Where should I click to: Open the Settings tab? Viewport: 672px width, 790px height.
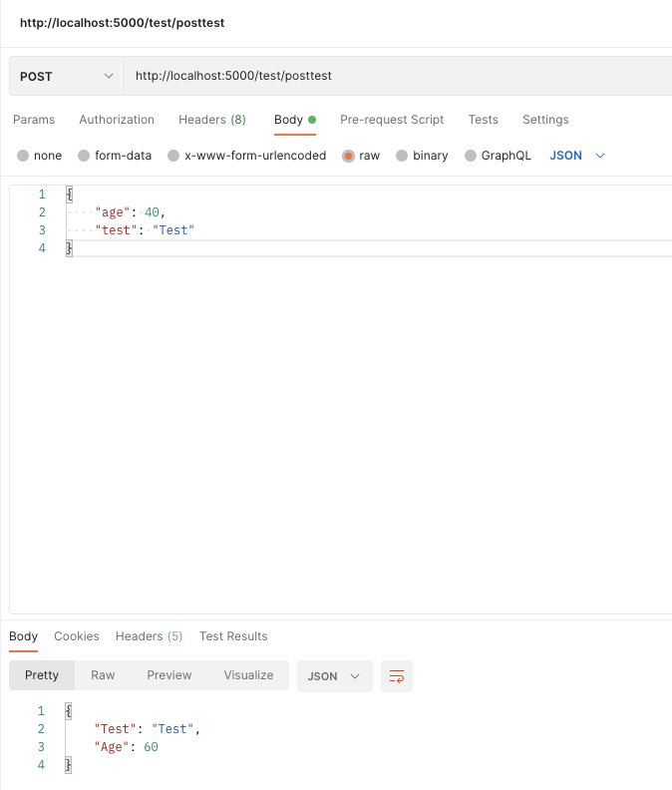(x=545, y=120)
